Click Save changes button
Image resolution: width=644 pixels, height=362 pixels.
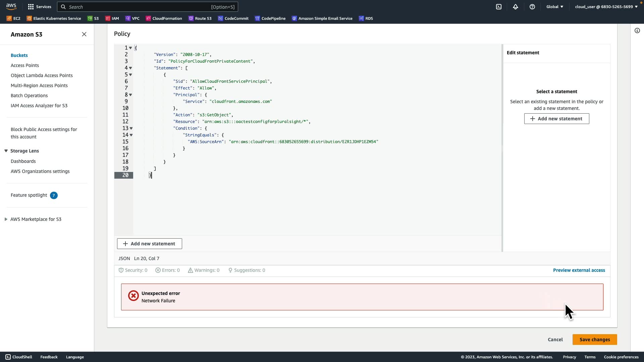(594, 340)
